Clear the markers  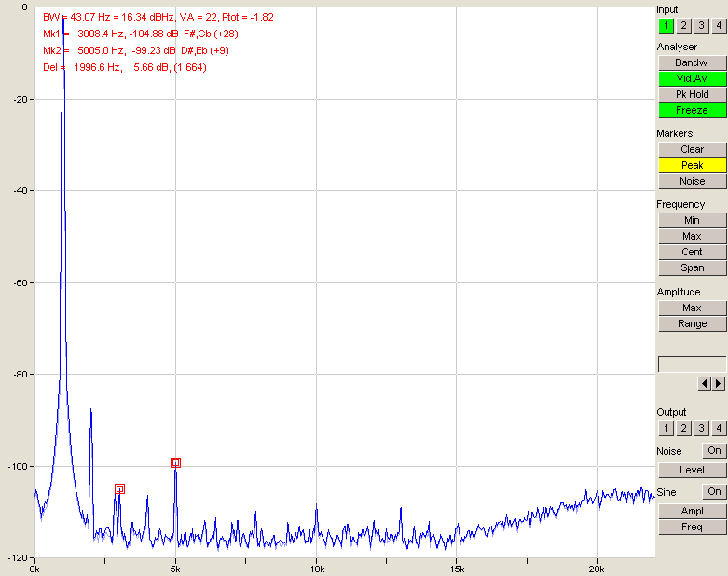(x=693, y=149)
